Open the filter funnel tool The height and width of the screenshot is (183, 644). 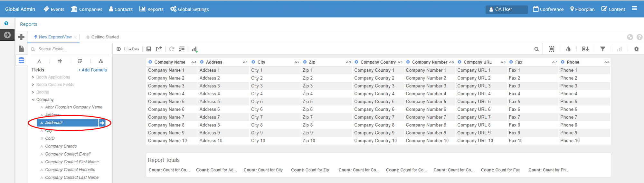point(602,49)
